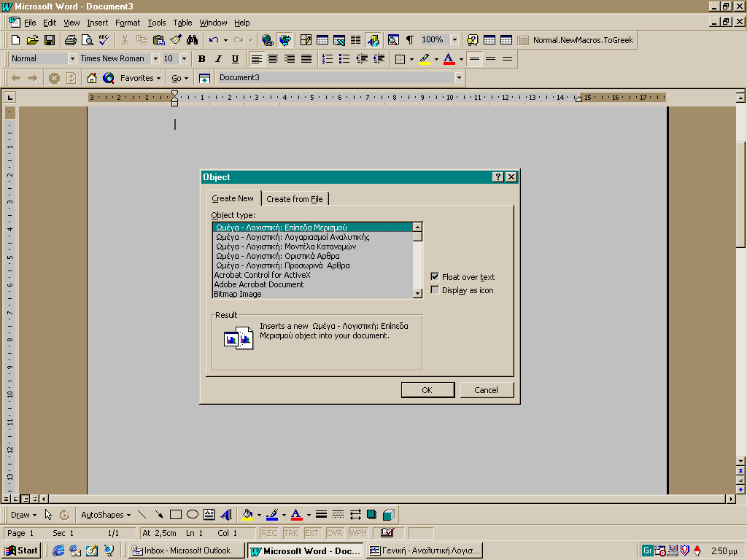Open the address dropdown showing Document3
Screen dimensions: 747x560
pos(459,77)
